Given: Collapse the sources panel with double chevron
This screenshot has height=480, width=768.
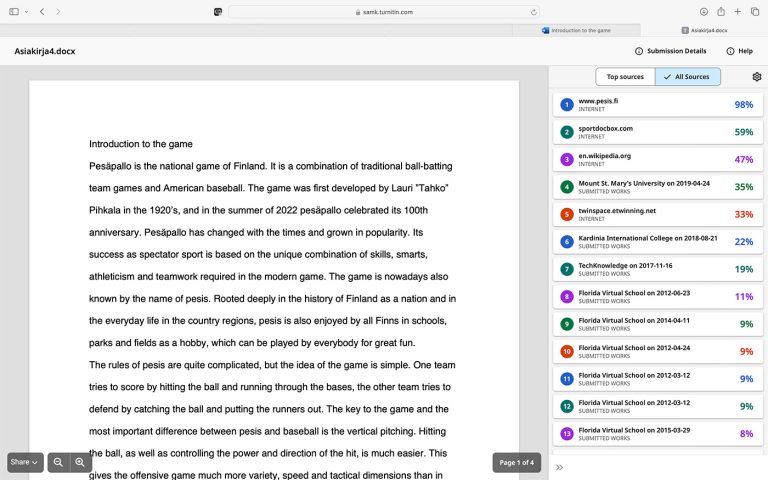Looking at the screenshot, I should click(559, 467).
